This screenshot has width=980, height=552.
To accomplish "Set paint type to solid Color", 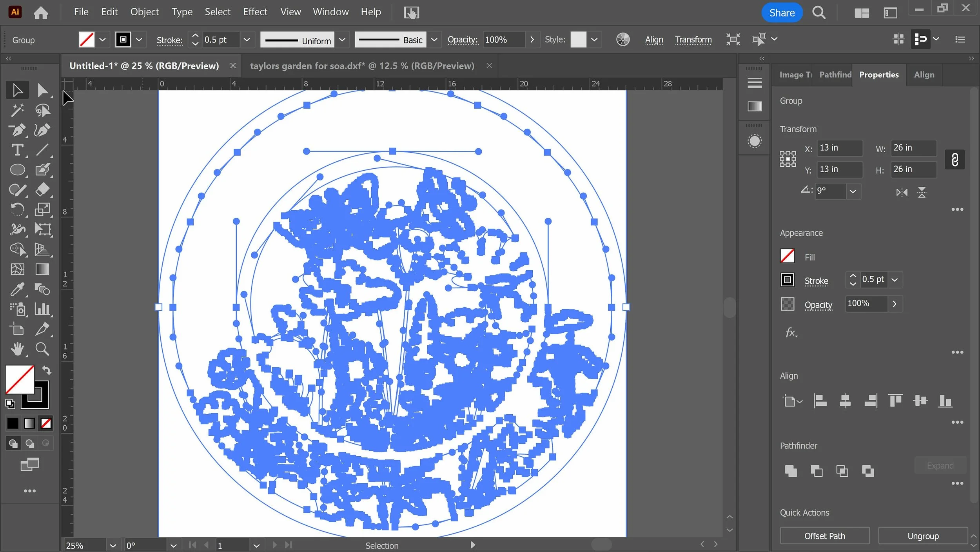I will point(13,423).
